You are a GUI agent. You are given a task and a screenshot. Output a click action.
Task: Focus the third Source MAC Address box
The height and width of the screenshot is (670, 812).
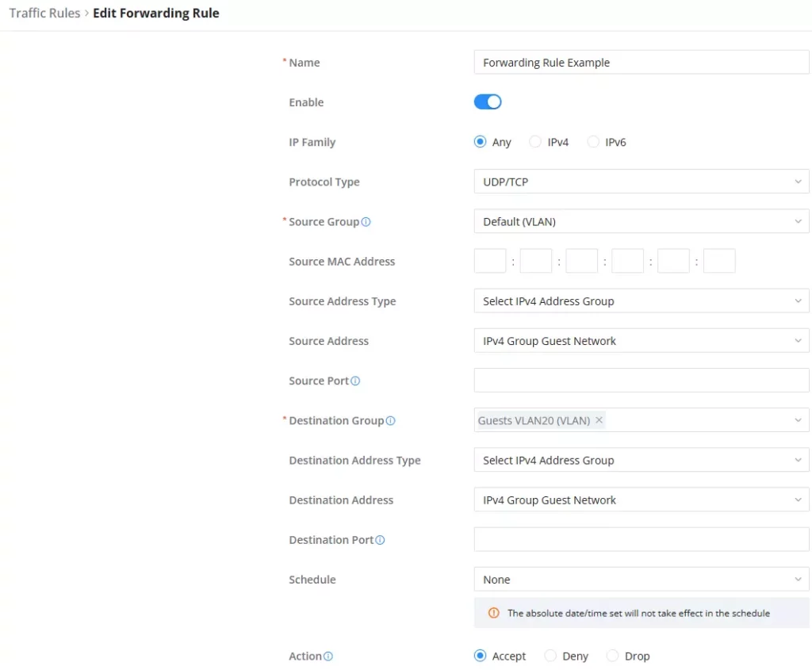click(581, 261)
